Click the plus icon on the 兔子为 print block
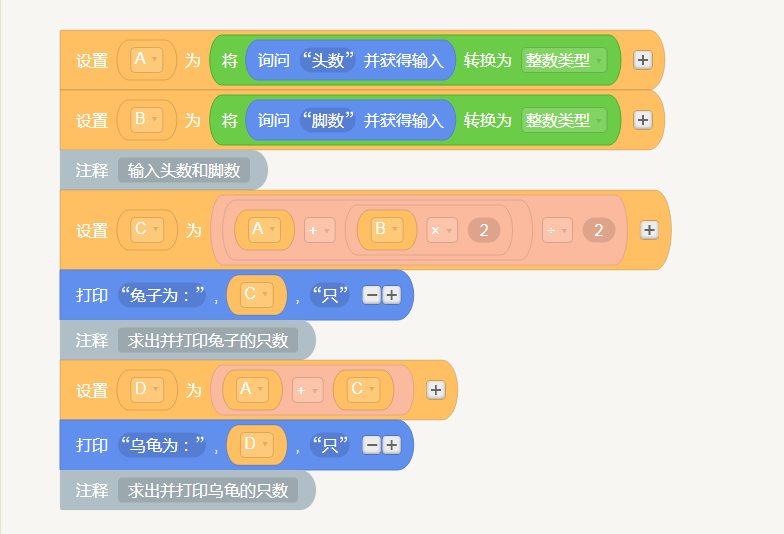 point(392,295)
